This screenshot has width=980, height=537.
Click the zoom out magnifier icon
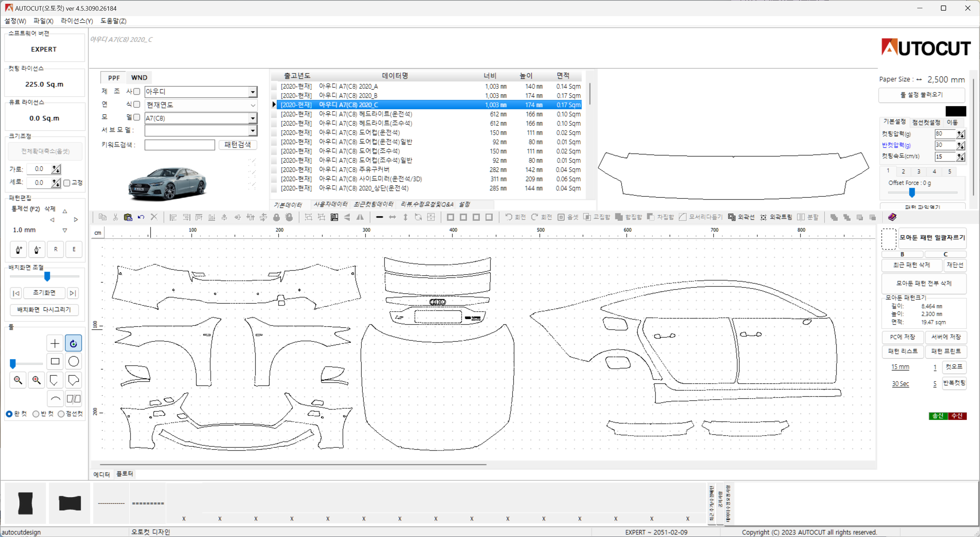click(x=18, y=380)
